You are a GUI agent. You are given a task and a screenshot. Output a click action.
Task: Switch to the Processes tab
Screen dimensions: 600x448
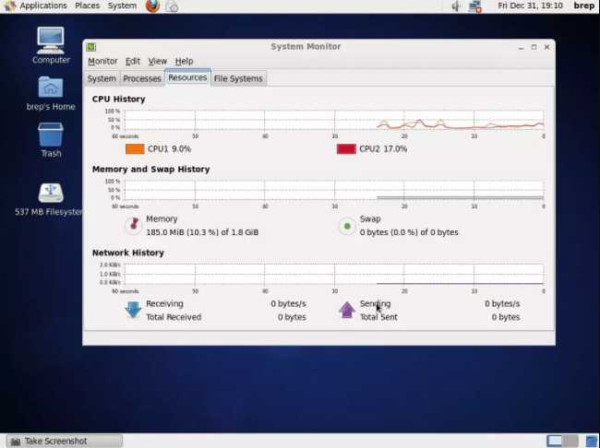[x=142, y=78]
